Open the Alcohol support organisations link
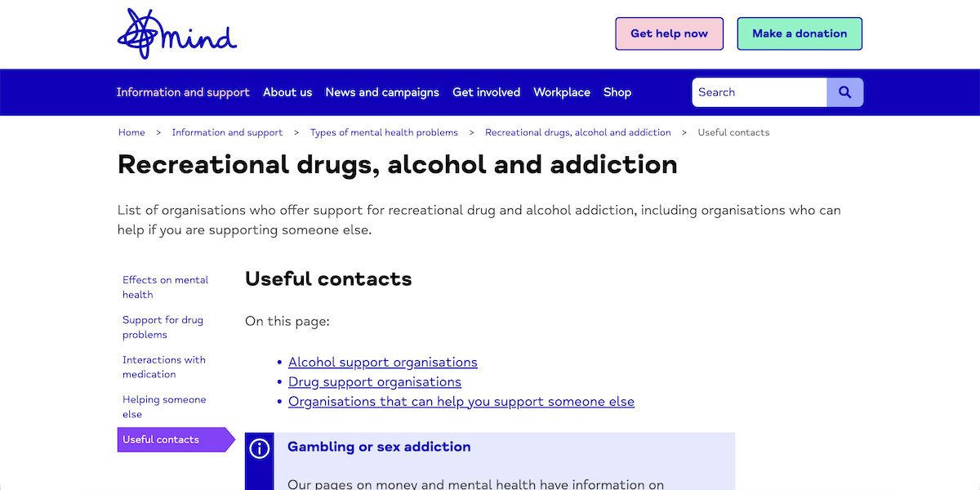Viewport: 980px width, 490px height. (x=382, y=362)
